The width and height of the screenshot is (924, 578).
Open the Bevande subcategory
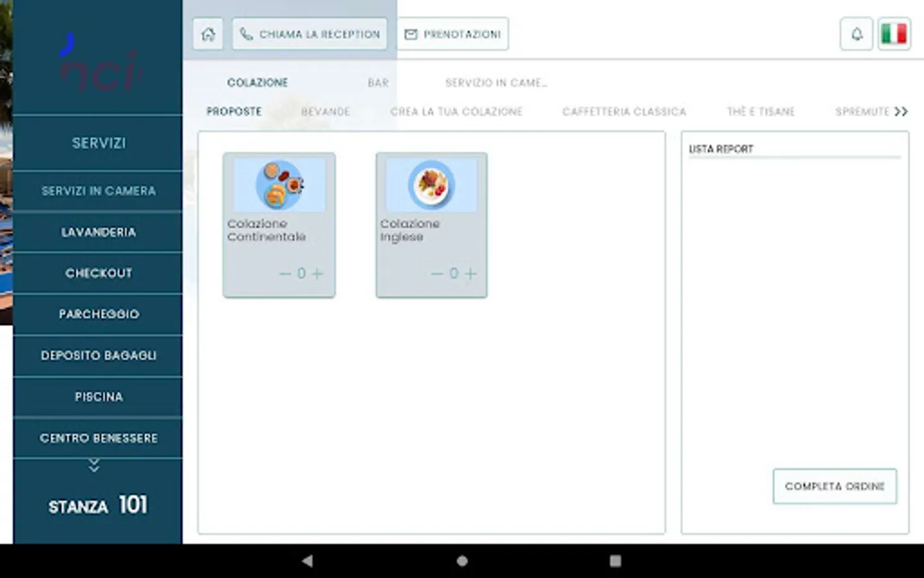(325, 112)
